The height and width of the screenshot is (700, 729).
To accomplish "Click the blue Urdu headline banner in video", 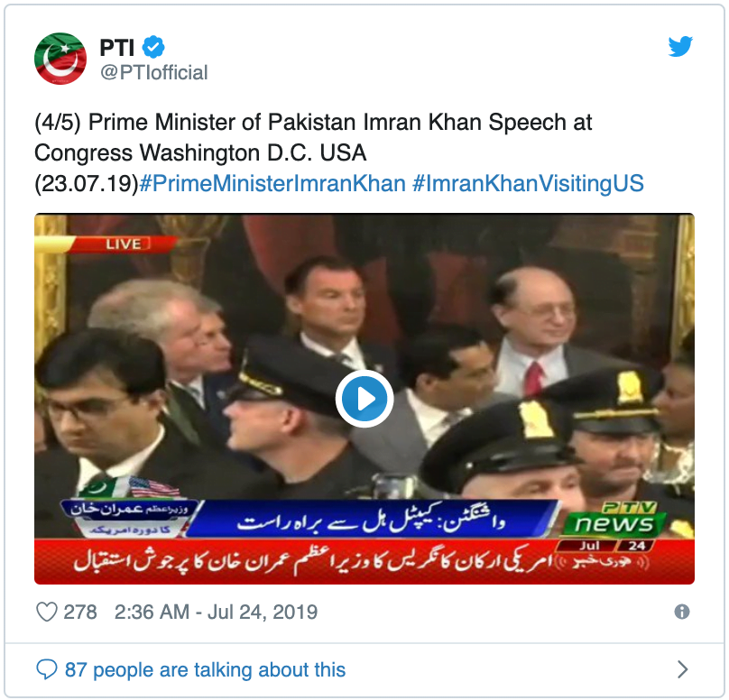I will (372, 520).
